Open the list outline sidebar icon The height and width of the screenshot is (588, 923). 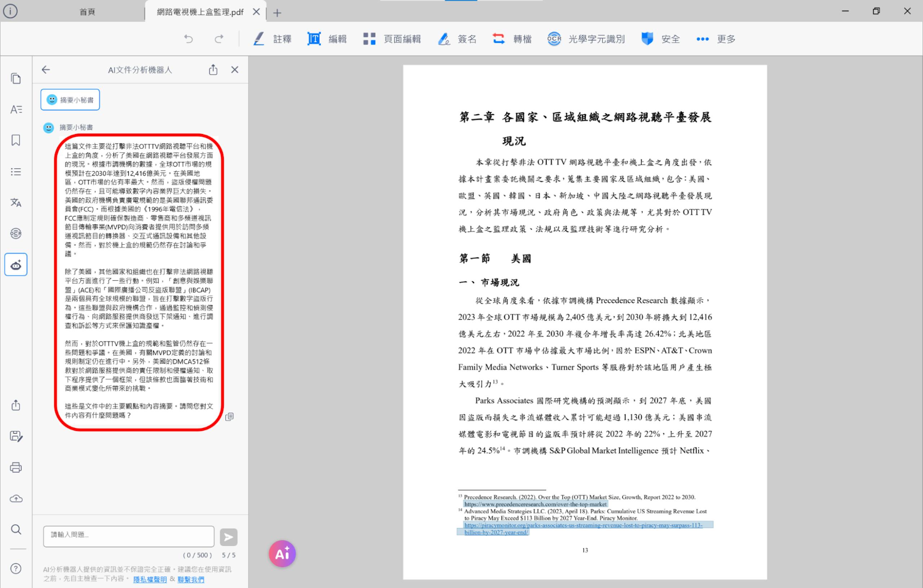click(x=16, y=171)
